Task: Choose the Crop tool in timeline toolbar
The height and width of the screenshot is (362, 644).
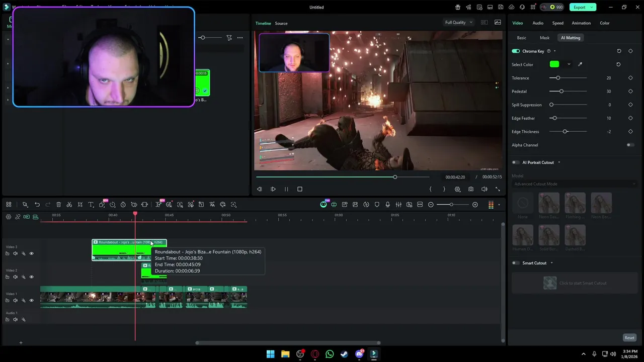Action: point(80,205)
